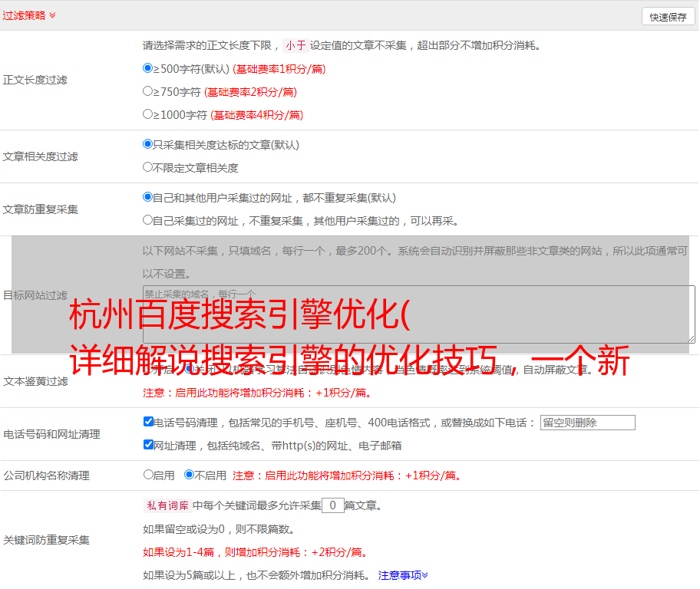Click the 文章相关度过滤 row label
The width and height of the screenshot is (700, 589).
[40, 156]
